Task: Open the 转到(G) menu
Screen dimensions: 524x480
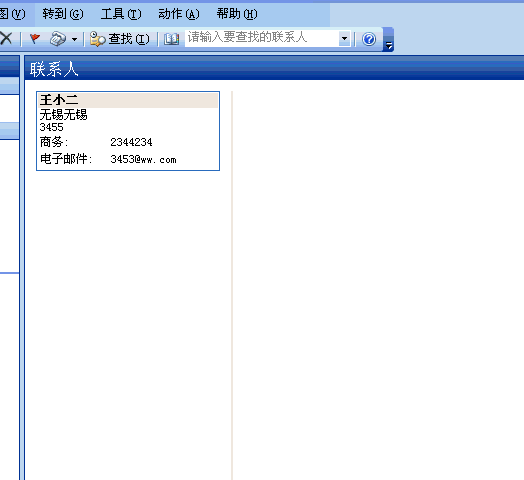Action: pyautogui.click(x=63, y=14)
